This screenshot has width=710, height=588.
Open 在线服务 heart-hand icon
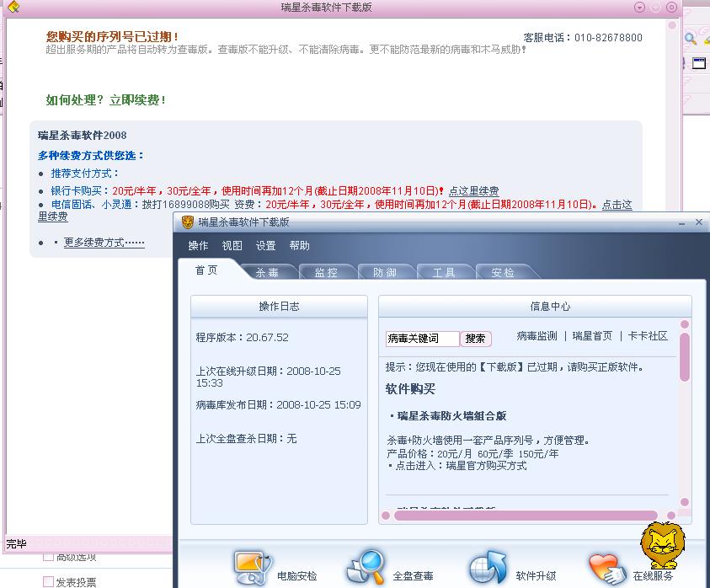tap(607, 569)
